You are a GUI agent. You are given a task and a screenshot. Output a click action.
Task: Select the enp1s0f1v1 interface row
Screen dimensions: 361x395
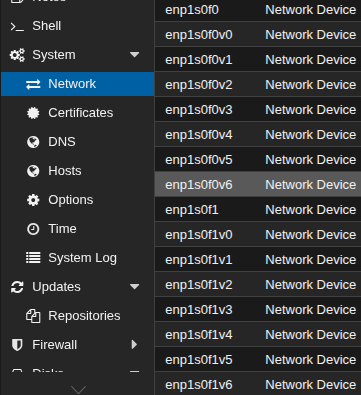258,260
